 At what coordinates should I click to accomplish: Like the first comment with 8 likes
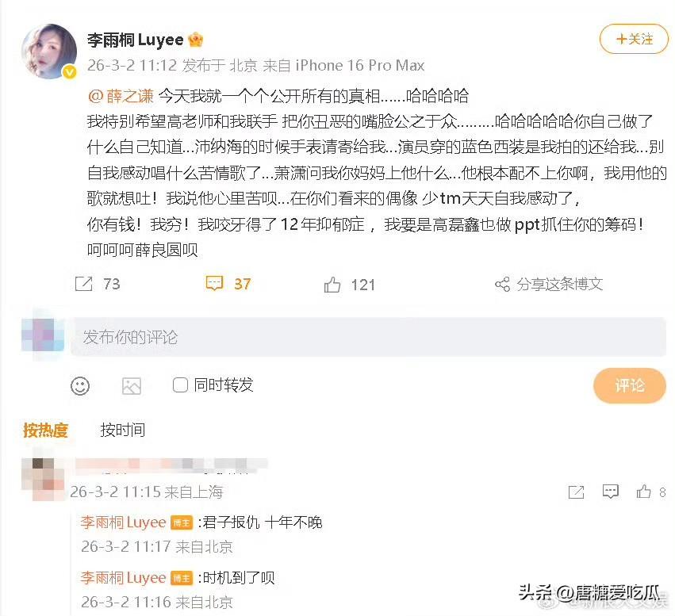pos(644,491)
